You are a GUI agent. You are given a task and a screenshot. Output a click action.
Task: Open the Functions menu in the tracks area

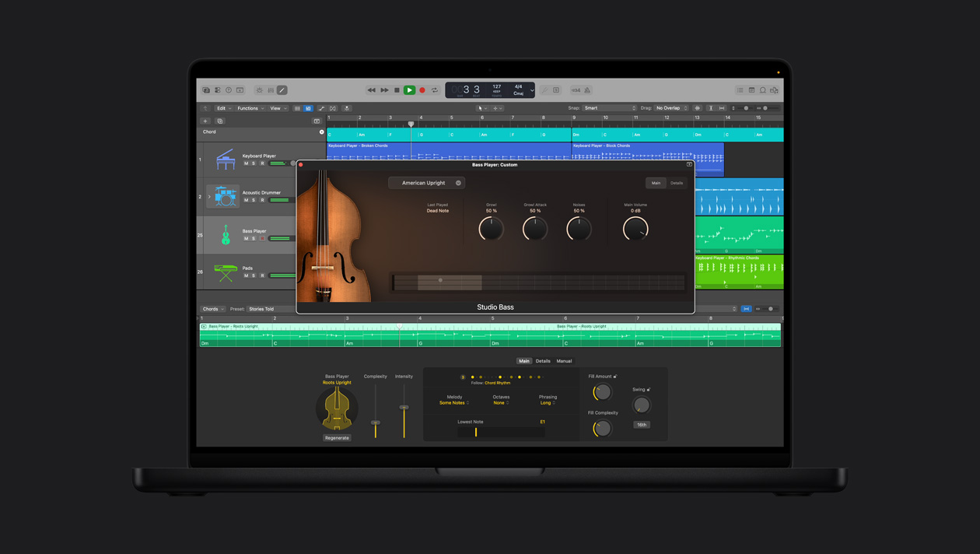pos(246,108)
